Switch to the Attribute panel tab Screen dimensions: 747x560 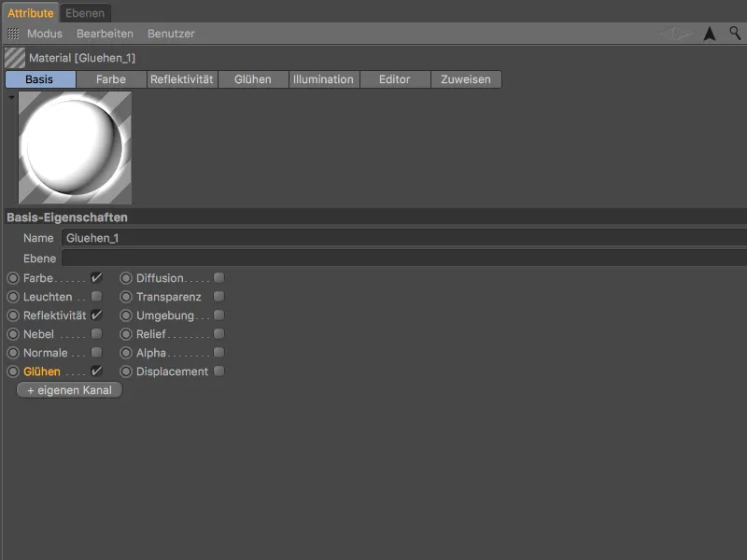31,13
